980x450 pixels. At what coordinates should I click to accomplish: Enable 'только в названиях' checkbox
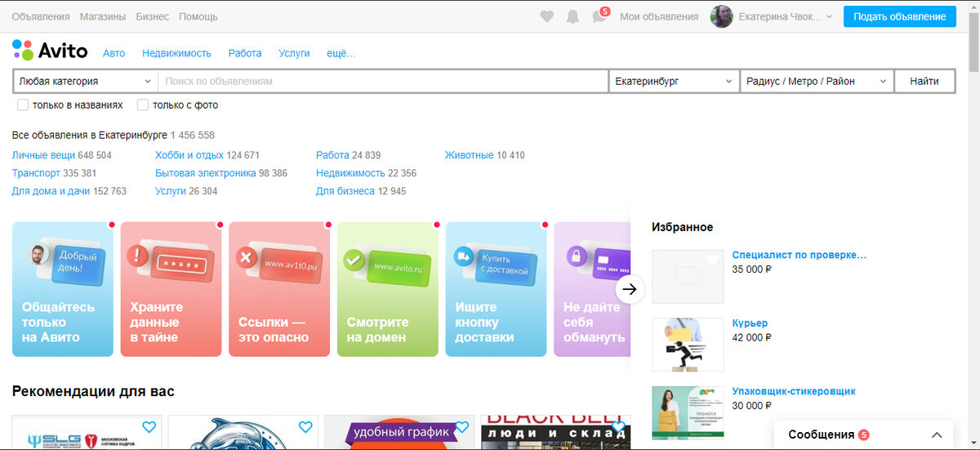click(23, 105)
